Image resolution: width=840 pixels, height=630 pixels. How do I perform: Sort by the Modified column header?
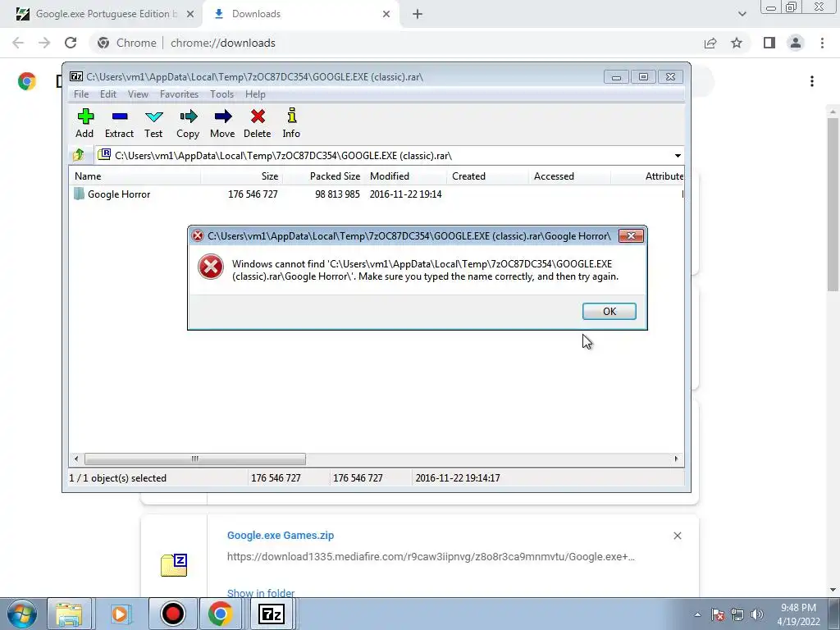405,176
